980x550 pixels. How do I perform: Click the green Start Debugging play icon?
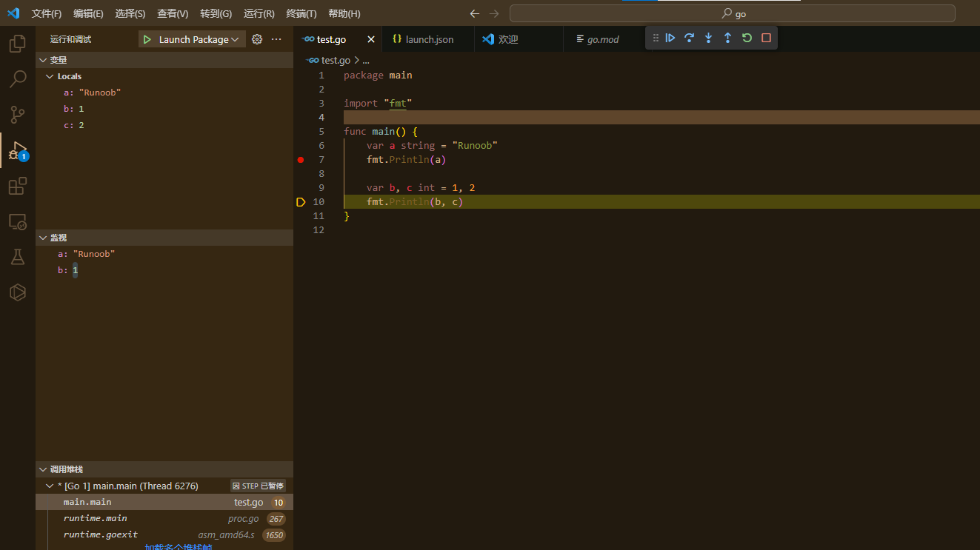tap(147, 39)
